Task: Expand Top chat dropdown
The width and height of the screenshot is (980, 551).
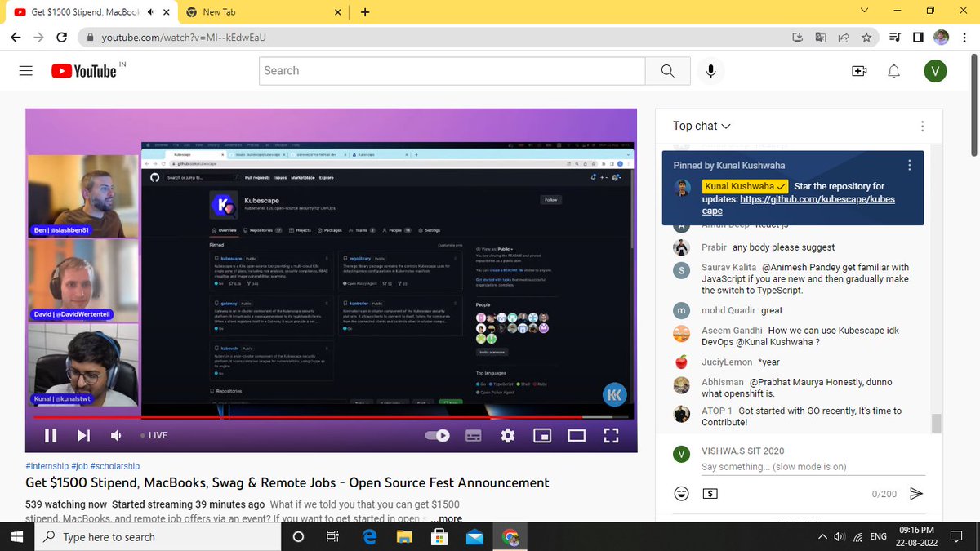Action: [x=702, y=126]
